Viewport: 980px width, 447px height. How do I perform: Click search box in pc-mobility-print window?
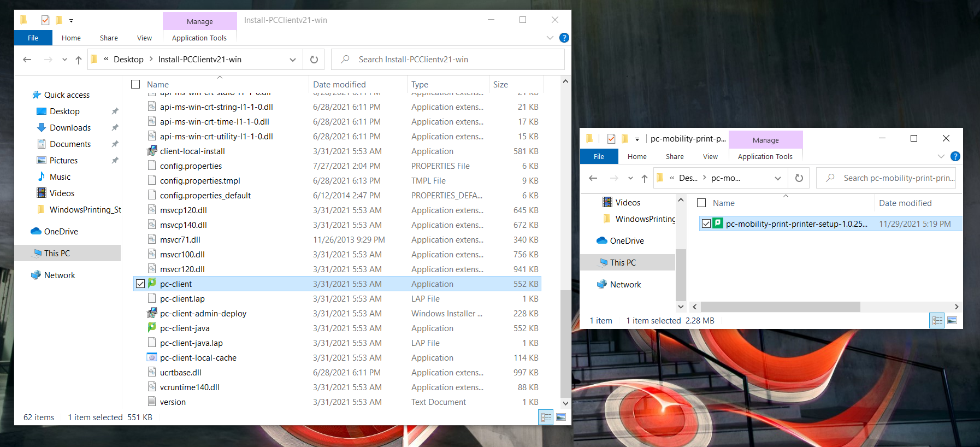pyautogui.click(x=886, y=178)
